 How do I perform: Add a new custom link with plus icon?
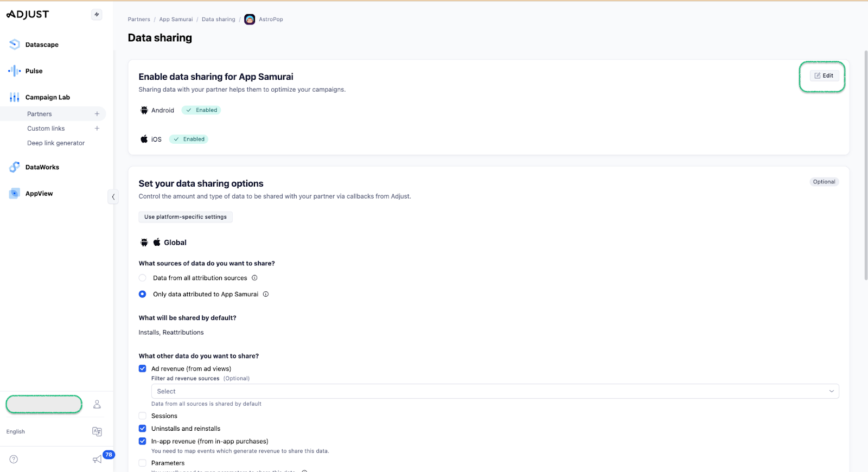97,129
